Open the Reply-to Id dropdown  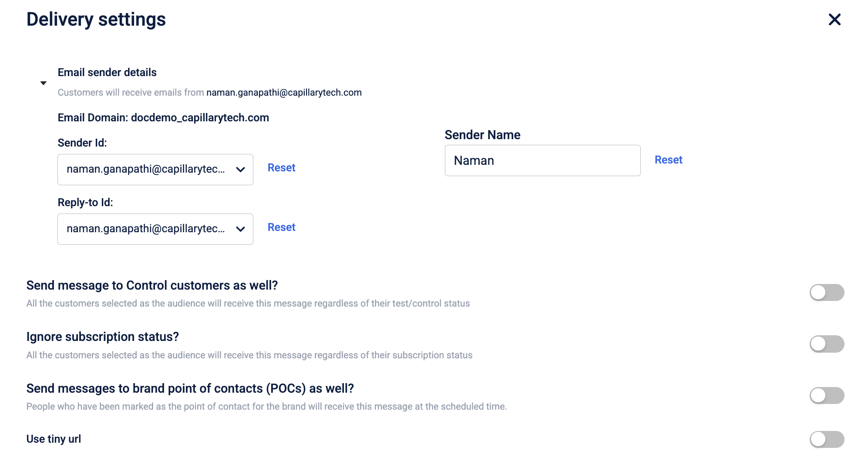155,229
